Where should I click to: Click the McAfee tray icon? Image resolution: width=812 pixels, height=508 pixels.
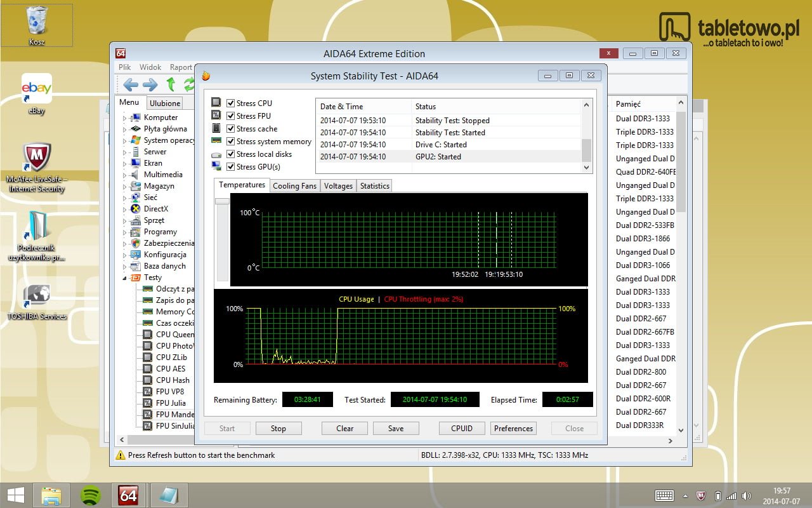[x=702, y=496]
